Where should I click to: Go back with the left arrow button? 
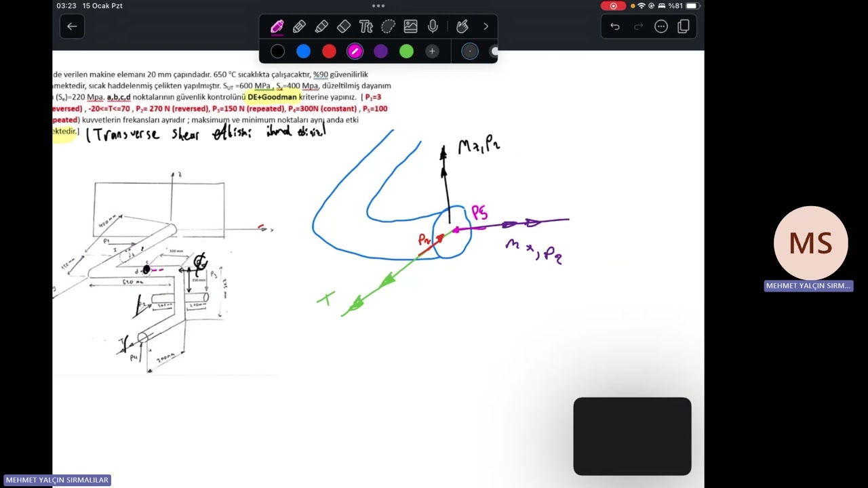tap(72, 26)
